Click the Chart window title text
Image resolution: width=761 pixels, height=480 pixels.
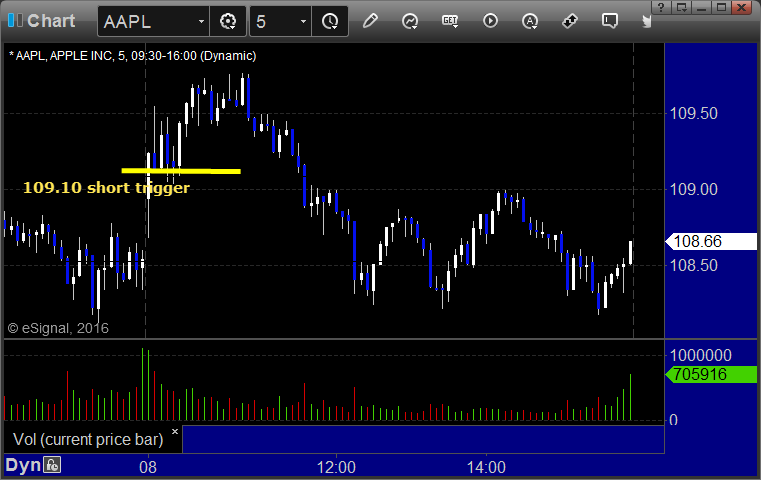coord(51,21)
